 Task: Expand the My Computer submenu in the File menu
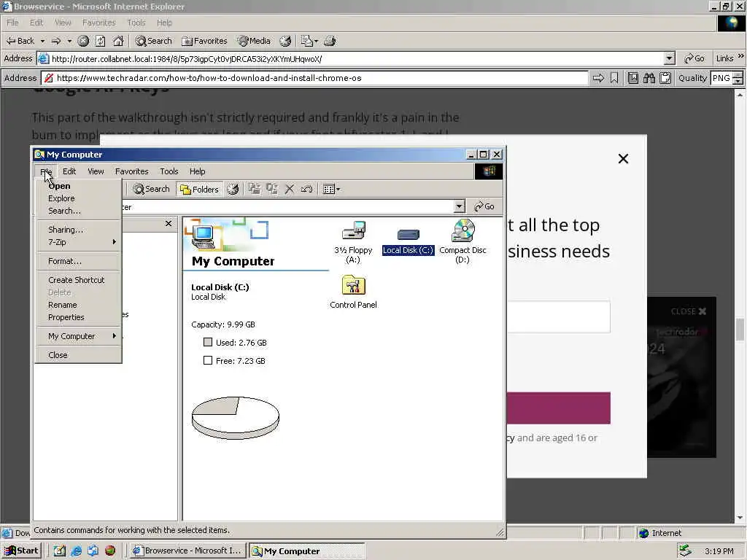click(78, 337)
